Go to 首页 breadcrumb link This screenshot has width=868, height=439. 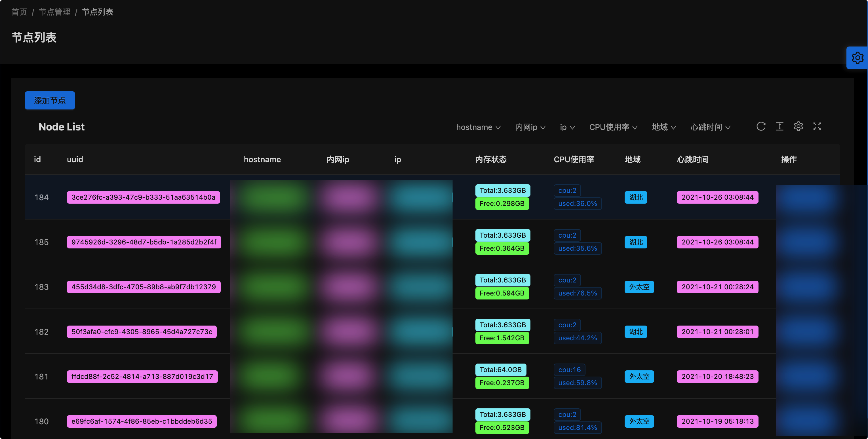pos(19,12)
